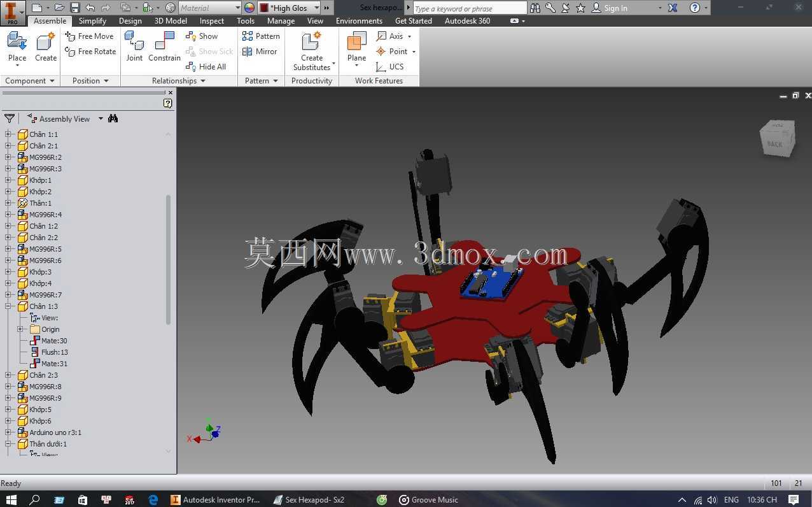Click Hide All relationships
This screenshot has height=507, width=812.
point(206,67)
